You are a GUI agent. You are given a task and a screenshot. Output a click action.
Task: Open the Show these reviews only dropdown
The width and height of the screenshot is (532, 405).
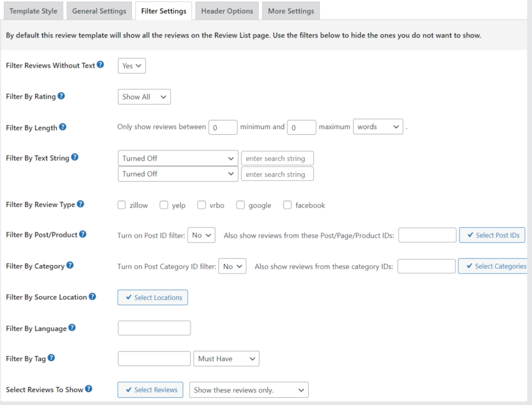click(249, 390)
